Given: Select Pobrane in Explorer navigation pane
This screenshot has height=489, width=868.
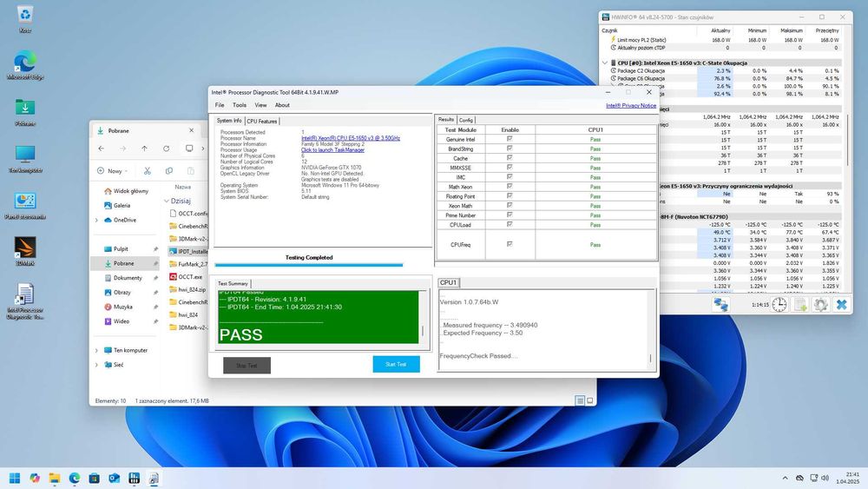Looking at the screenshot, I should pyautogui.click(x=124, y=263).
